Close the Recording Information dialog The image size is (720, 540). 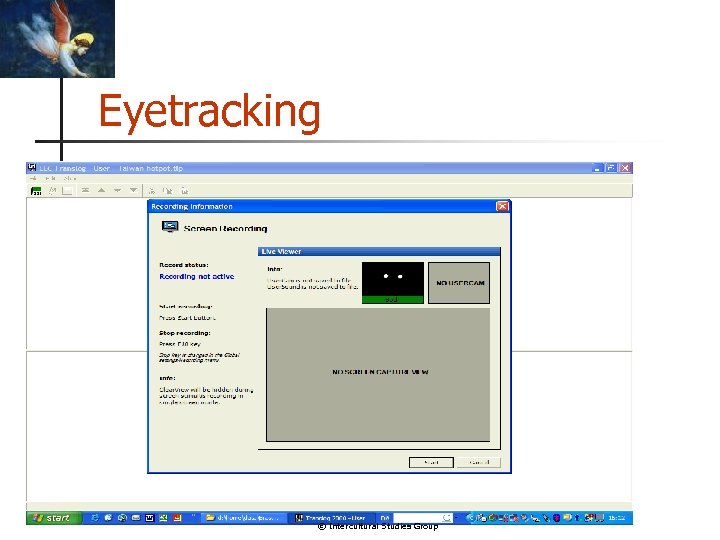pos(502,207)
